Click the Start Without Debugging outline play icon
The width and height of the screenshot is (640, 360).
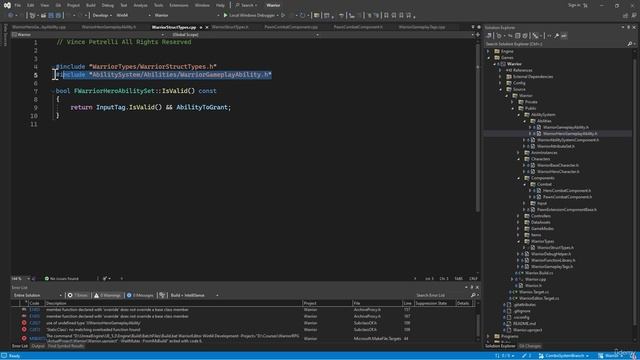[x=283, y=16]
